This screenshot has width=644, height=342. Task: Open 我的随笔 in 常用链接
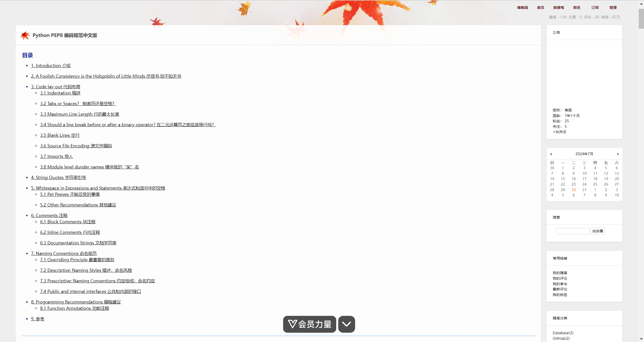coord(560,273)
